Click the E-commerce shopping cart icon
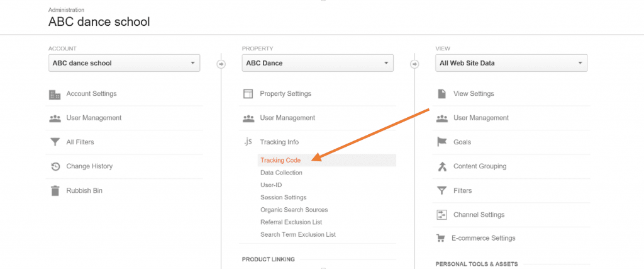This screenshot has height=269, width=644. [440, 238]
